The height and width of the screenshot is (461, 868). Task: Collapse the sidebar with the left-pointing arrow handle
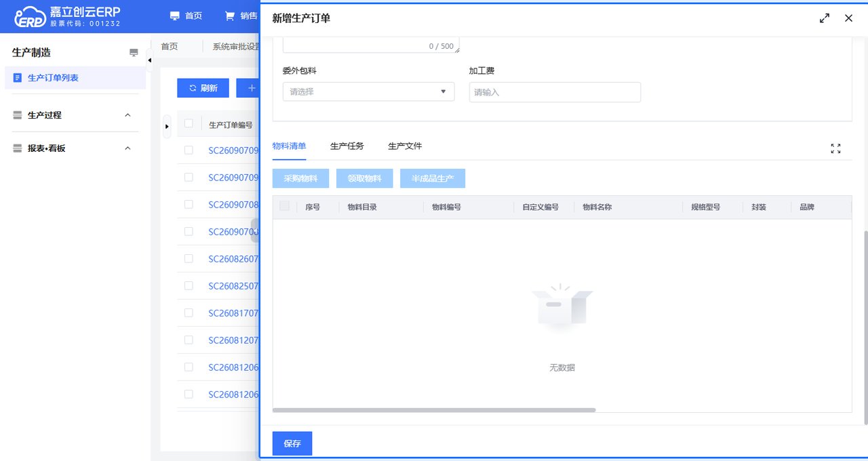[149, 61]
